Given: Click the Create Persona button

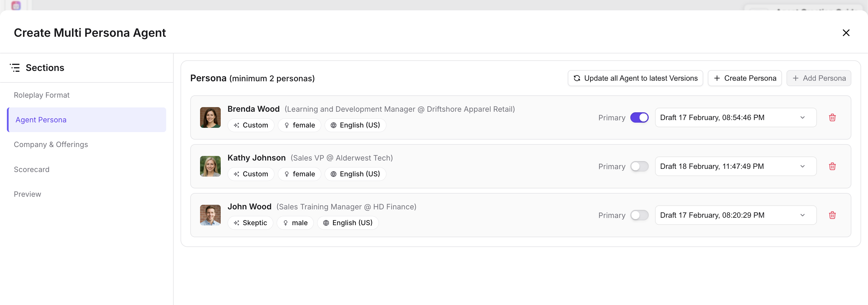Looking at the screenshot, I should point(745,78).
